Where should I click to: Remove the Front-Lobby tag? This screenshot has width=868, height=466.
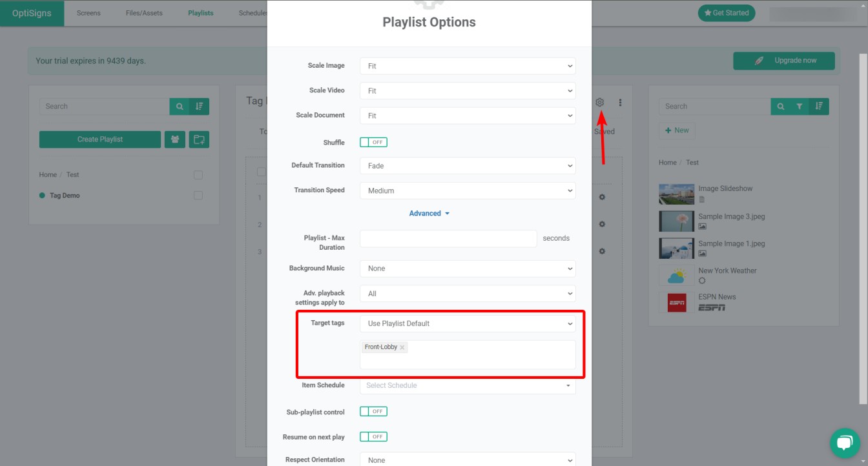point(402,347)
